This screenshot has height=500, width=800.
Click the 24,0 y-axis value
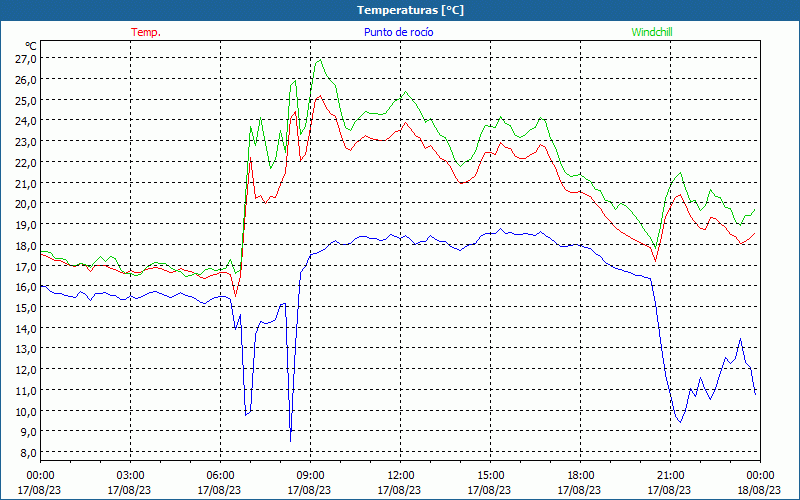point(26,121)
